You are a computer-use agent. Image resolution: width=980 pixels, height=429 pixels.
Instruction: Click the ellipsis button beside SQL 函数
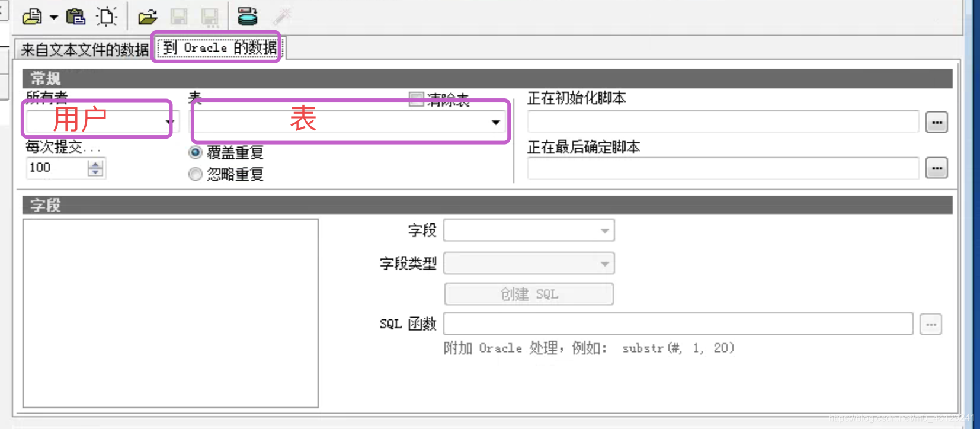coord(931,324)
